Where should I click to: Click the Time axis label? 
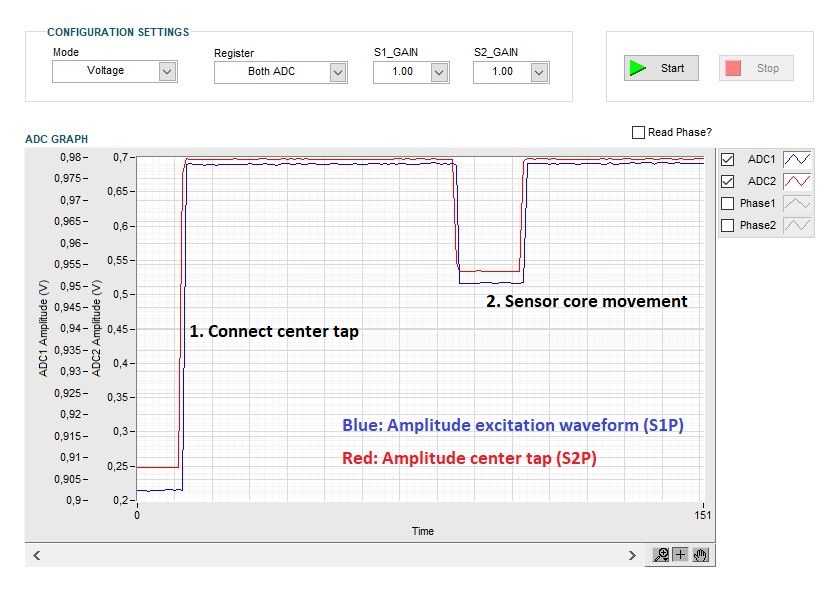[423, 531]
